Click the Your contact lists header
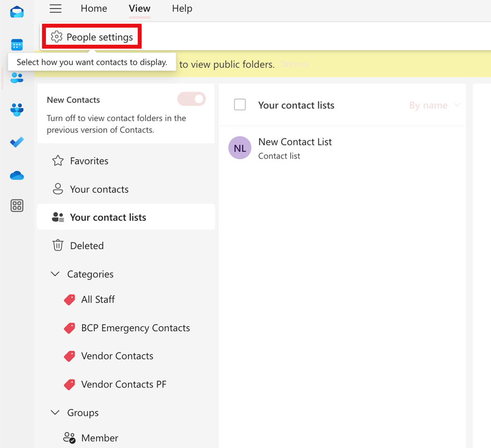Image resolution: width=491 pixels, height=448 pixels. click(x=296, y=105)
